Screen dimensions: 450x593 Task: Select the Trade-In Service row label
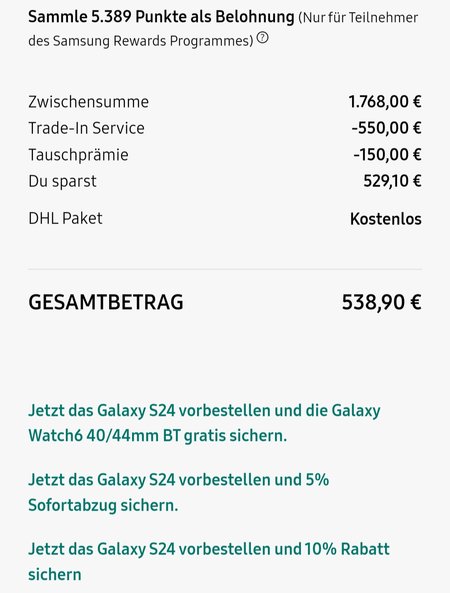[x=86, y=128]
